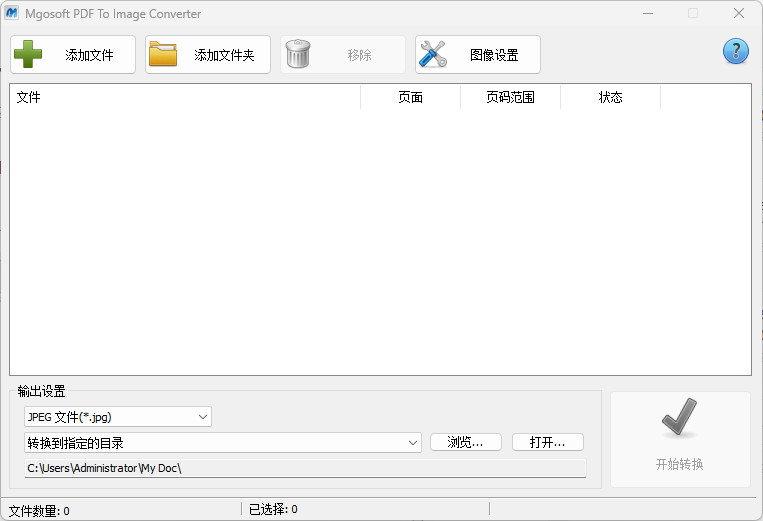Click the 文件数量: 0 status text
The width and height of the screenshot is (763, 521).
tap(39, 511)
